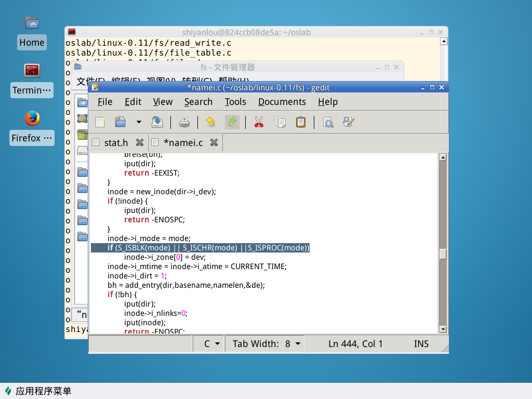Create a new document in gedit
The image size is (532, 399).
click(100, 122)
